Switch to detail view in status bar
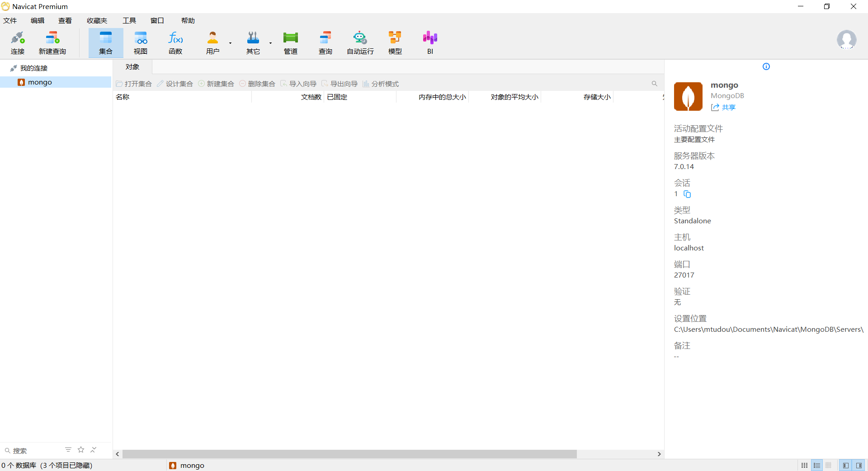This screenshot has width=868, height=471. pos(829,466)
